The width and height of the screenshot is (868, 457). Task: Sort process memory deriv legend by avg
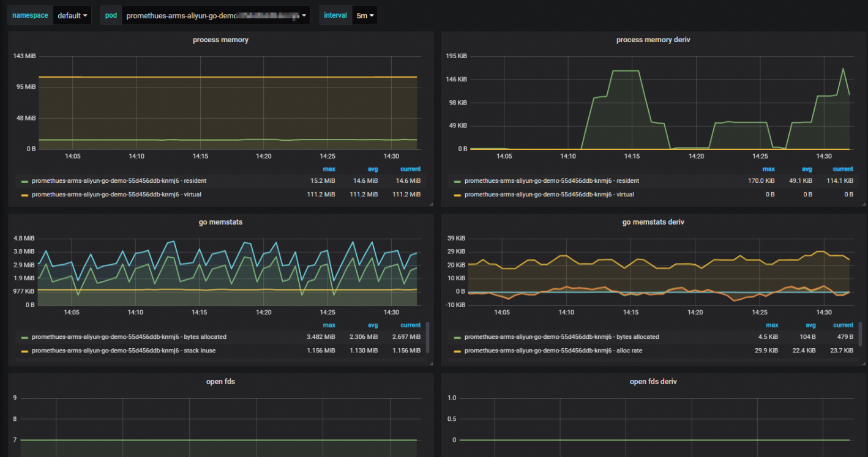806,169
